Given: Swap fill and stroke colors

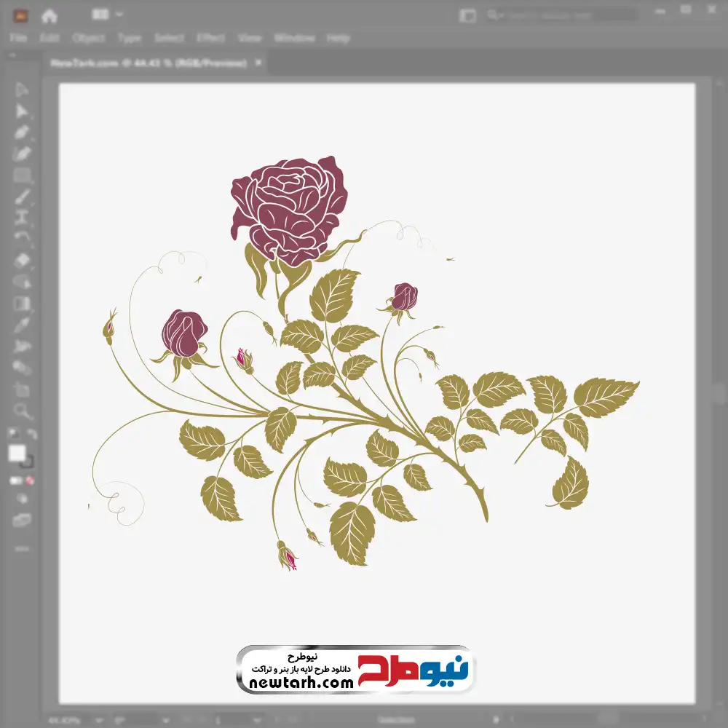Looking at the screenshot, I should tap(31, 435).
